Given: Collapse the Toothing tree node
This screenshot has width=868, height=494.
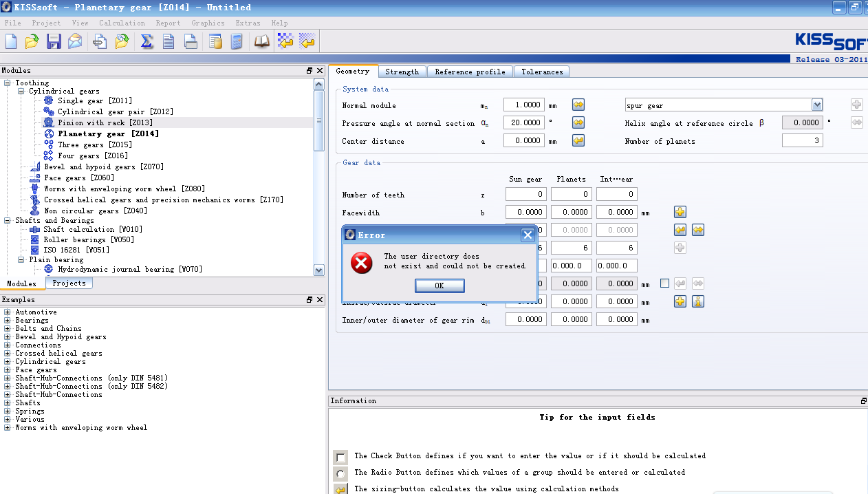Looking at the screenshot, I should click(8, 83).
